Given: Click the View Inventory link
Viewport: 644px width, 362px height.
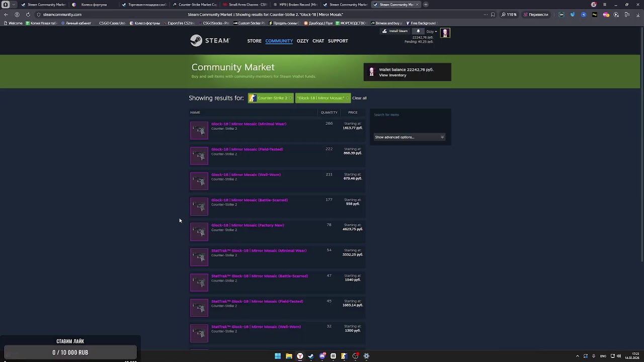Looking at the screenshot, I should tap(392, 75).
